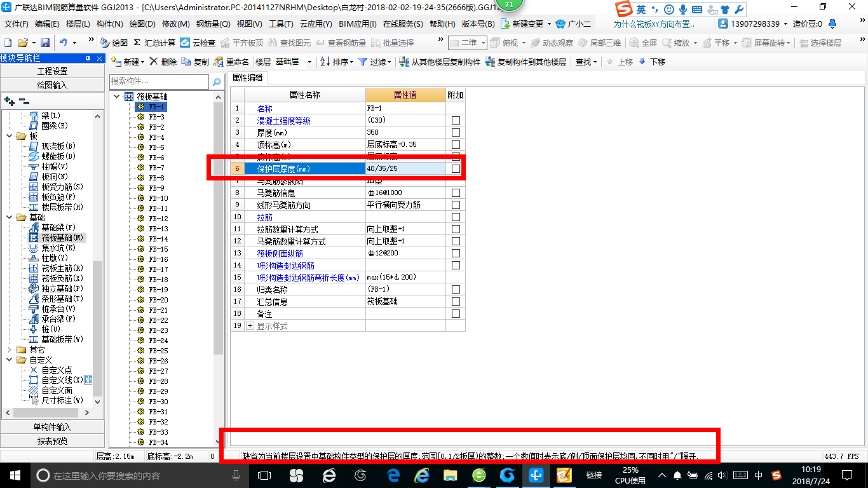Image resolution: width=868 pixels, height=488 pixels.
Task: Click the new file icon
Action: pyautogui.click(x=8, y=43)
